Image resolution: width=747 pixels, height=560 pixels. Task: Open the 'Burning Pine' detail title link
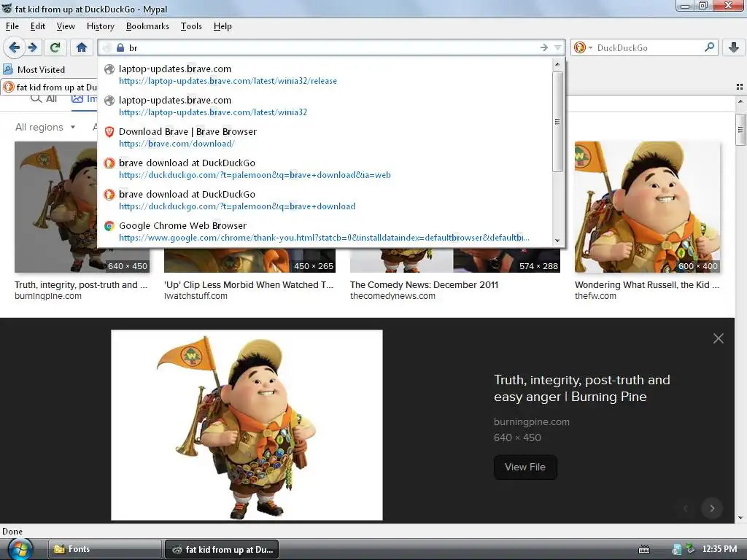pos(581,388)
